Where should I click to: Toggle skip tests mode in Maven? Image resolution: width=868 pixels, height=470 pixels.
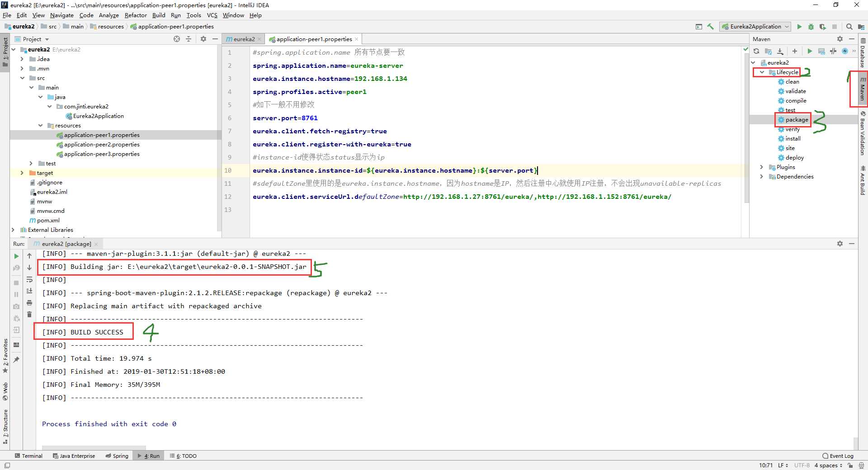click(x=844, y=51)
